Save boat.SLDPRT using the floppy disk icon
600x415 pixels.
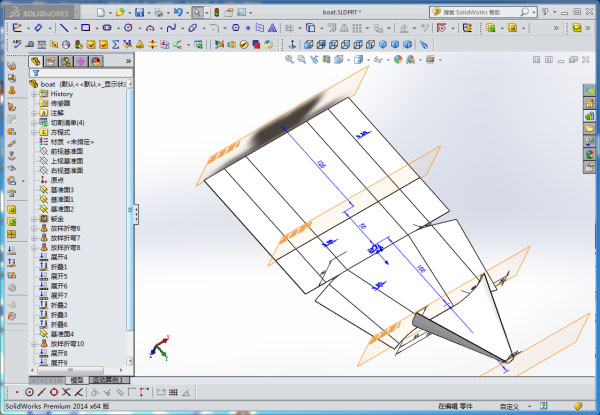click(140, 13)
